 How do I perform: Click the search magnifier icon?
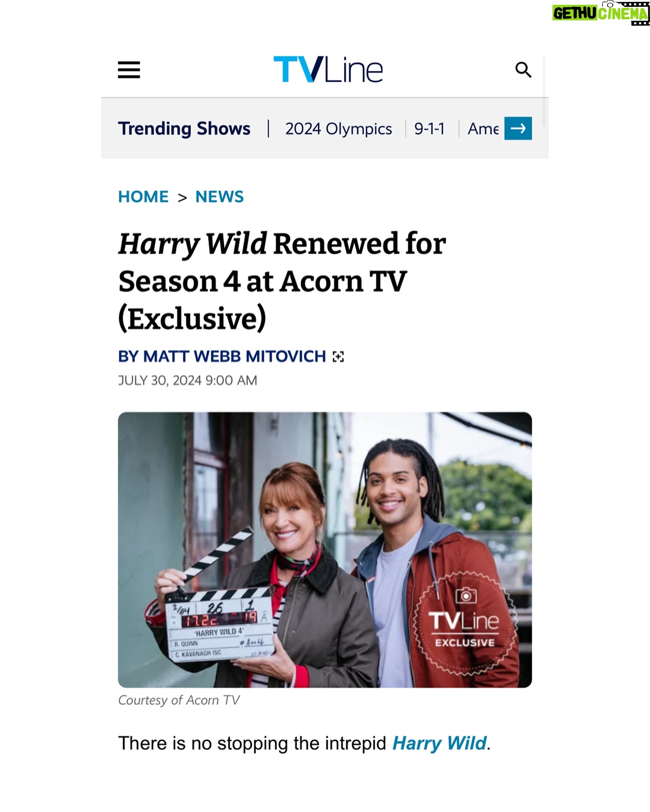523,70
